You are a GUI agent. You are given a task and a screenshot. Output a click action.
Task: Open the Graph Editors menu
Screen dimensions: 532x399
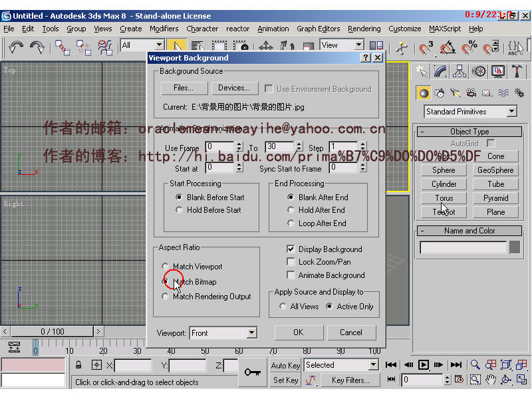319,29
